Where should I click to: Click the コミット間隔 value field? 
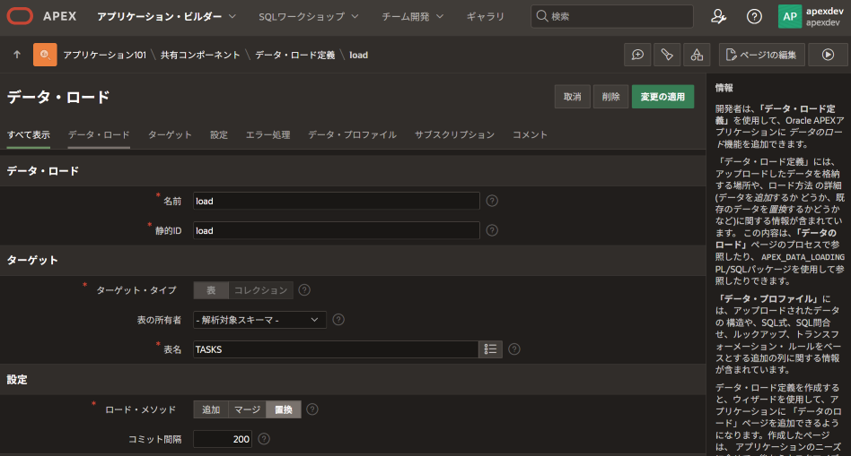pyautogui.click(x=223, y=439)
